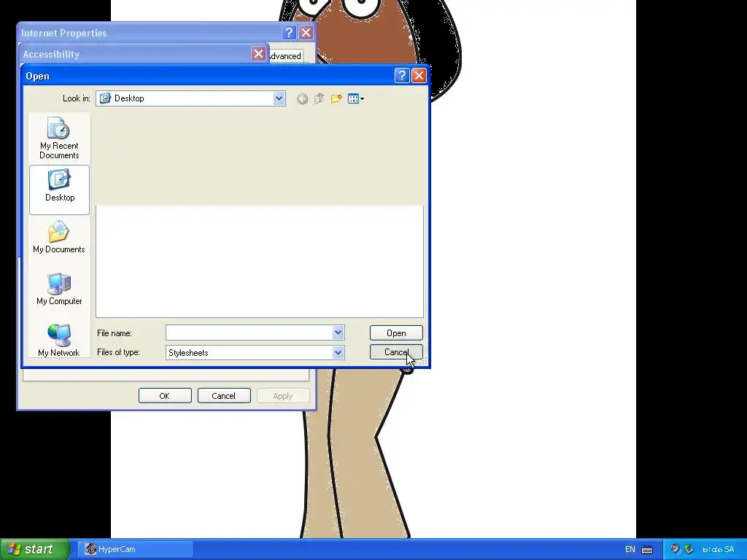Click Cancel in Internet Properties
The image size is (747, 560).
click(x=224, y=396)
